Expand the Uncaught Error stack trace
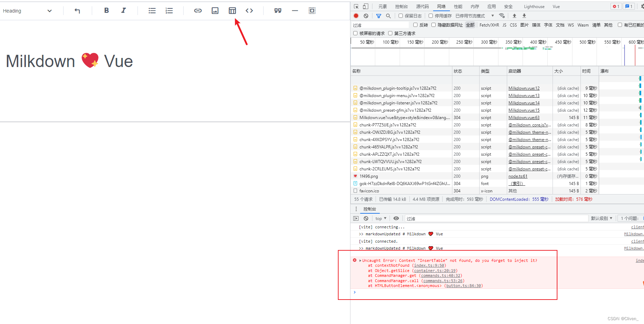This screenshot has width=644, height=324. pyautogui.click(x=360, y=260)
